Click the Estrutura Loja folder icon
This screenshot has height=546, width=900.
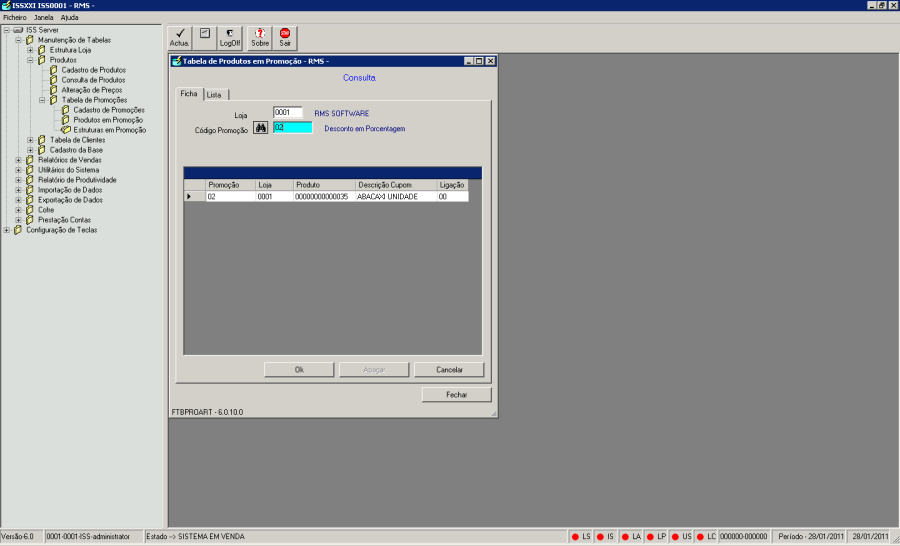coord(42,50)
